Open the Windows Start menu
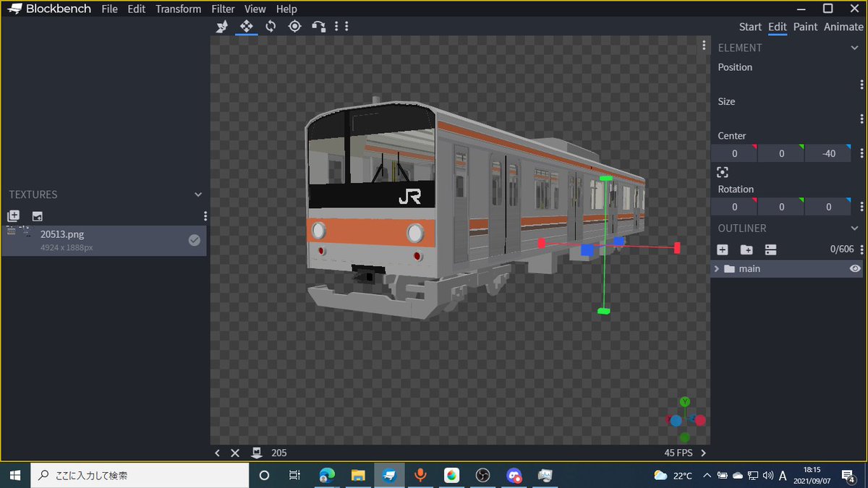868x488 pixels. tap(15, 475)
